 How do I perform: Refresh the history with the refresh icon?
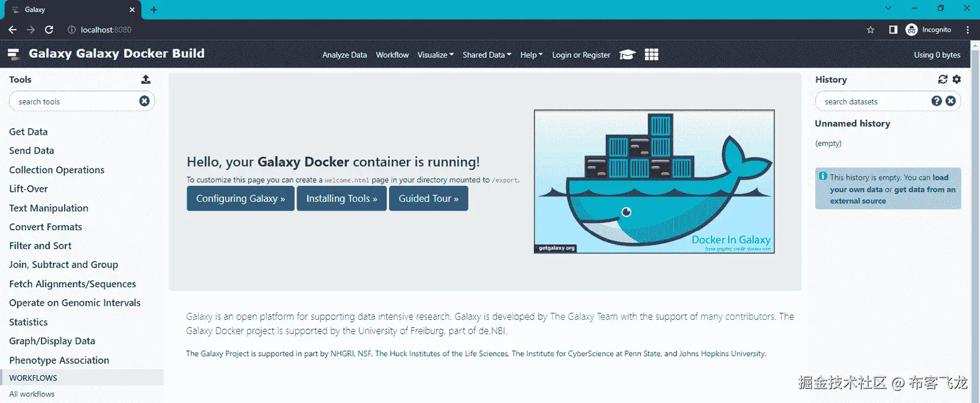coord(943,79)
